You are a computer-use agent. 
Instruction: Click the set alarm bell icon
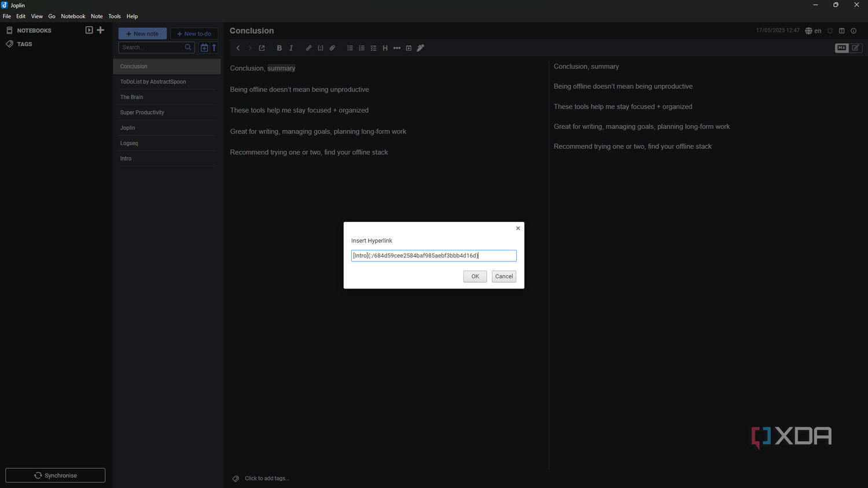click(x=830, y=31)
